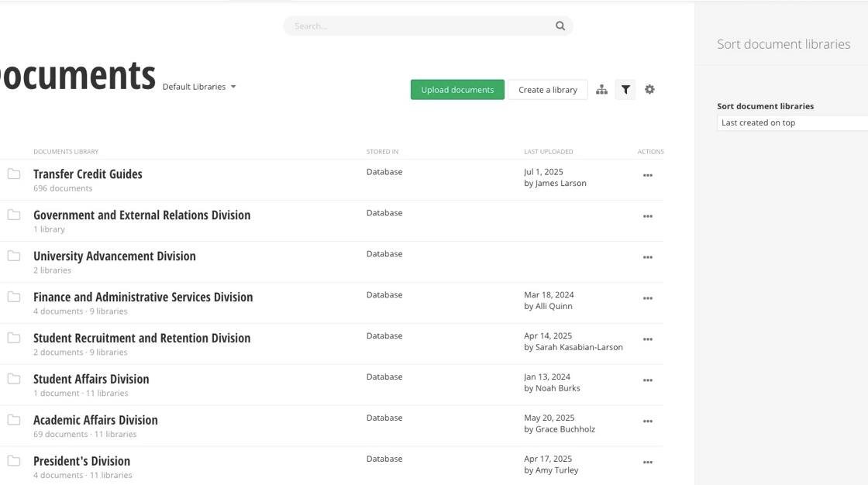Click the search magnifier icon
This screenshot has width=868, height=485.
[x=560, y=26]
